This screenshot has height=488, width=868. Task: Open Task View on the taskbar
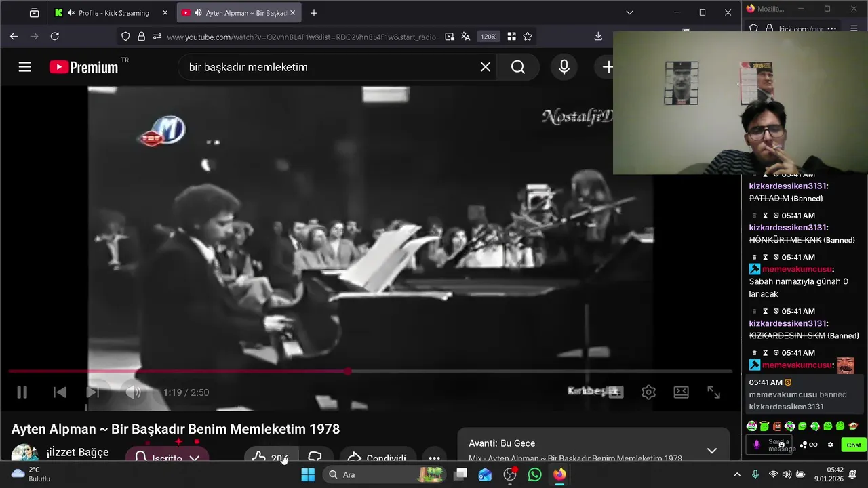(x=461, y=474)
